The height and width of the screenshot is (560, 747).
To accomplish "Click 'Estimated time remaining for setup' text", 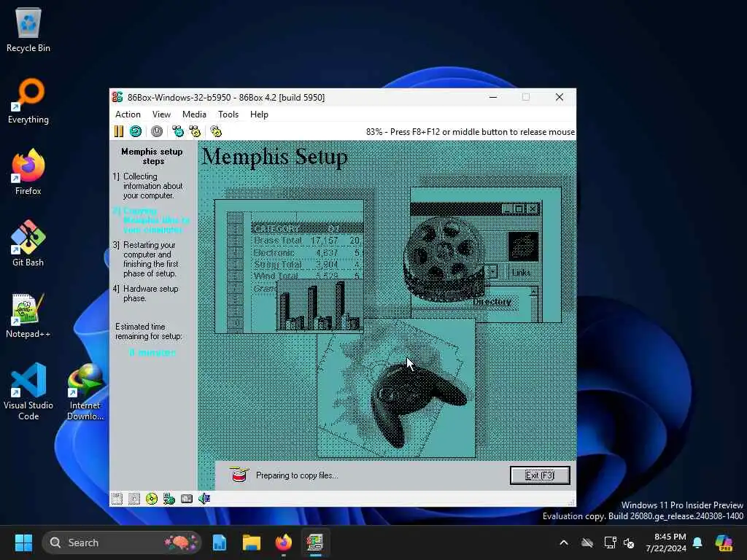I will 149,332.
